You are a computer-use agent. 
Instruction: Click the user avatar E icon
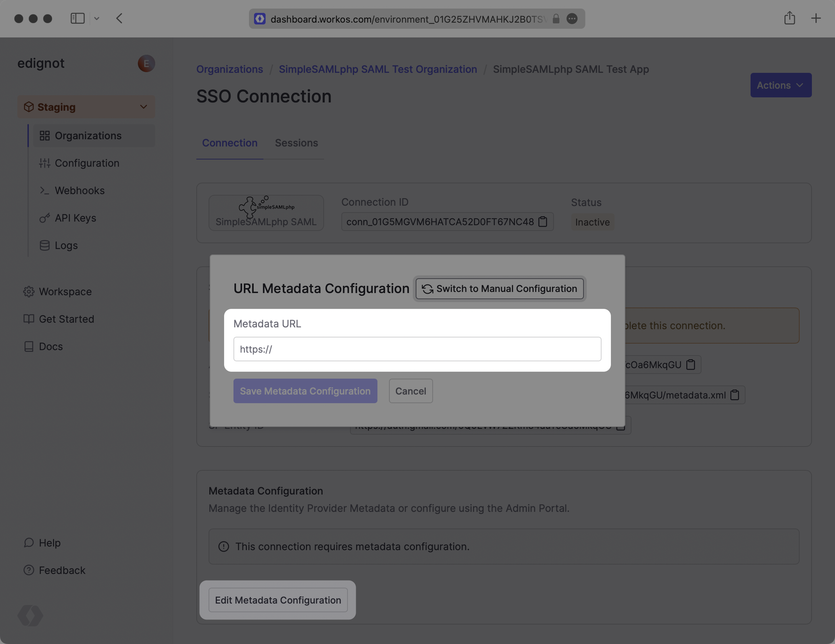(x=146, y=64)
